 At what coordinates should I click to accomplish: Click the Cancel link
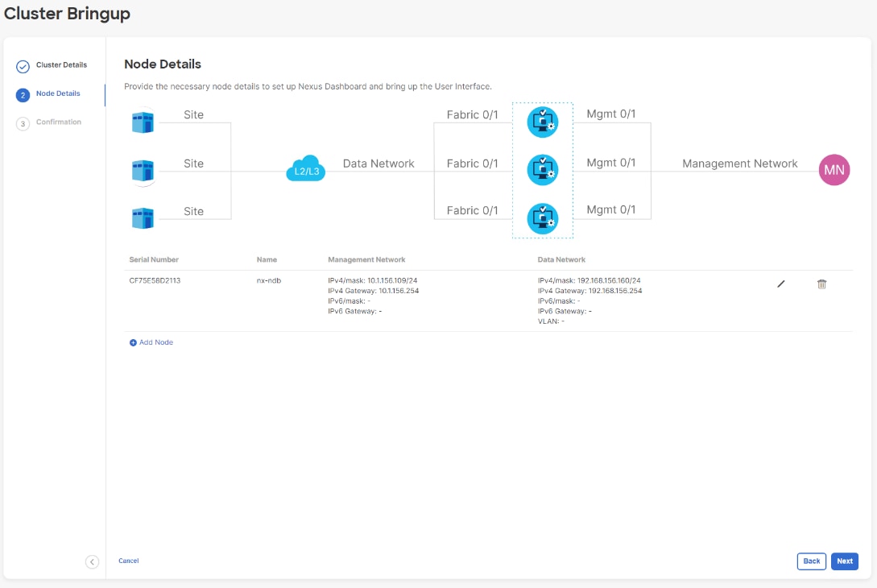coord(129,561)
